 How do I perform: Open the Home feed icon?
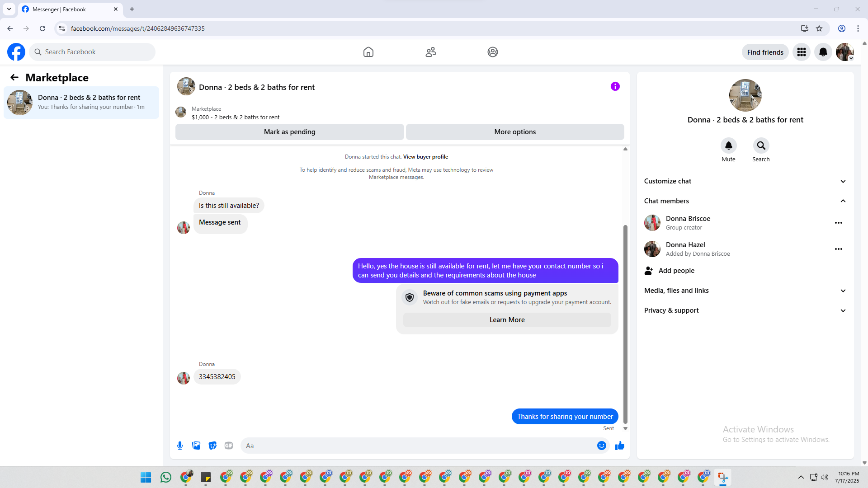[x=368, y=52]
